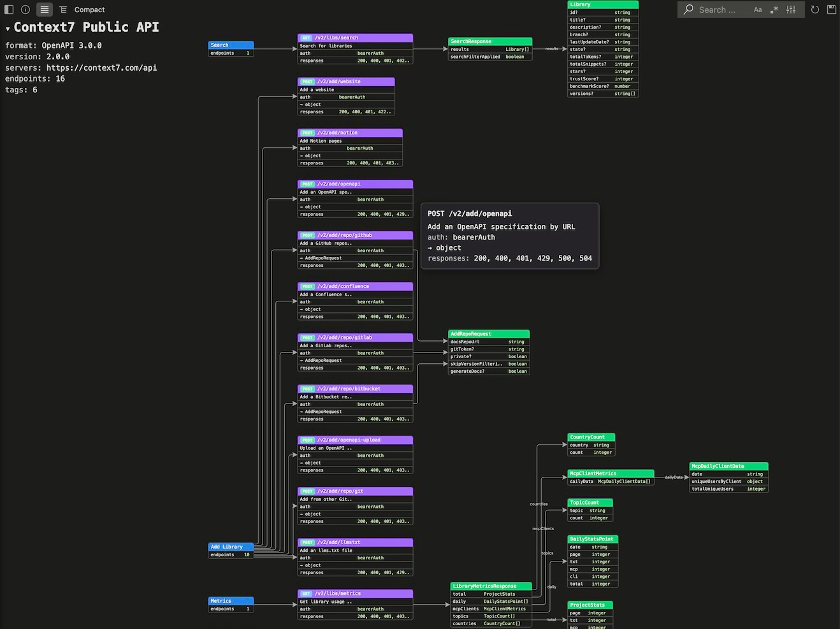Click the 'dailyData McpDailyClientData[]' row
This screenshot has height=629, width=840.
click(x=611, y=481)
